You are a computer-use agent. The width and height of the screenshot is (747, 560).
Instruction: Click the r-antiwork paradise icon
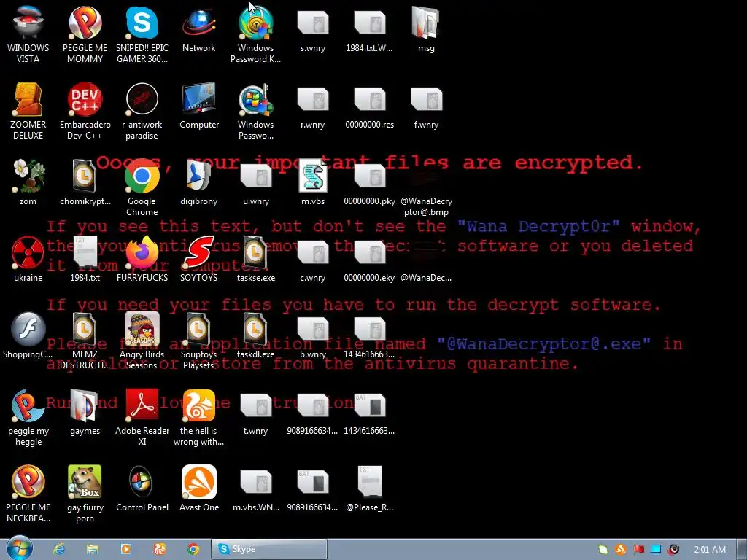pos(142,111)
